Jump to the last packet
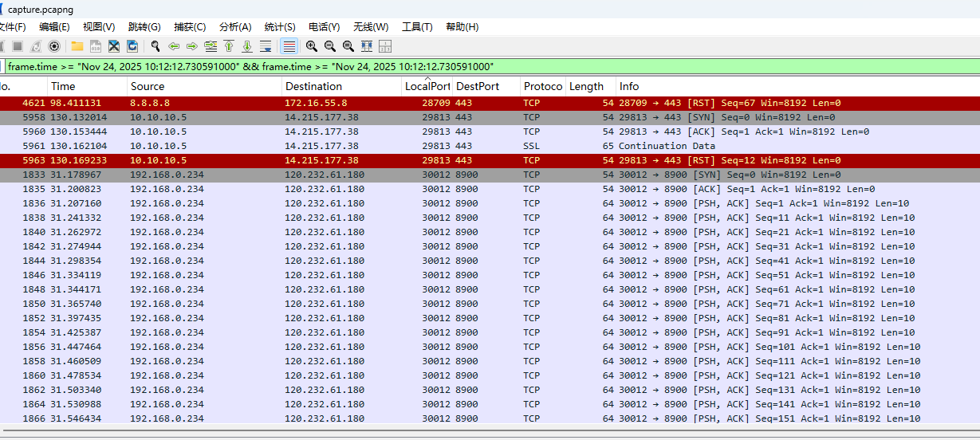 [x=247, y=46]
